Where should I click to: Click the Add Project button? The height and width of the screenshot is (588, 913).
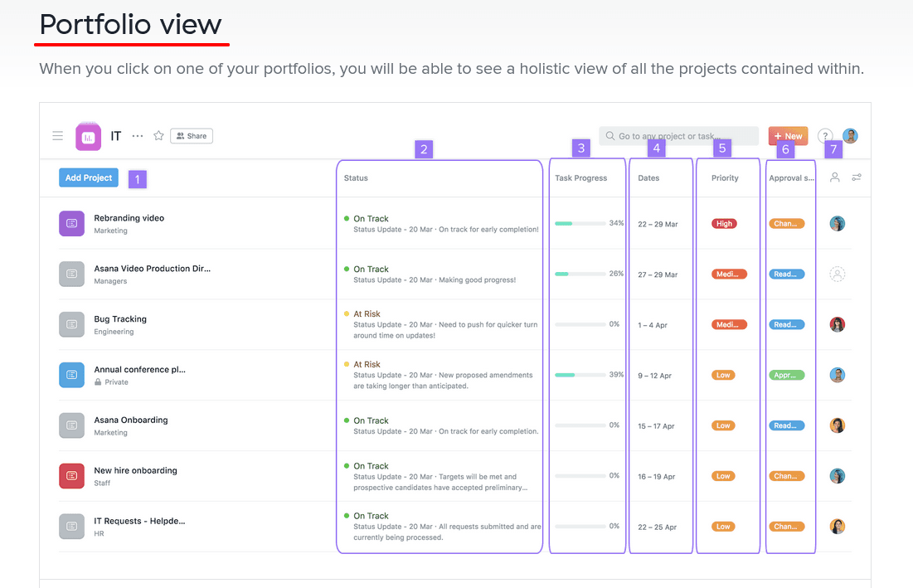click(x=89, y=177)
